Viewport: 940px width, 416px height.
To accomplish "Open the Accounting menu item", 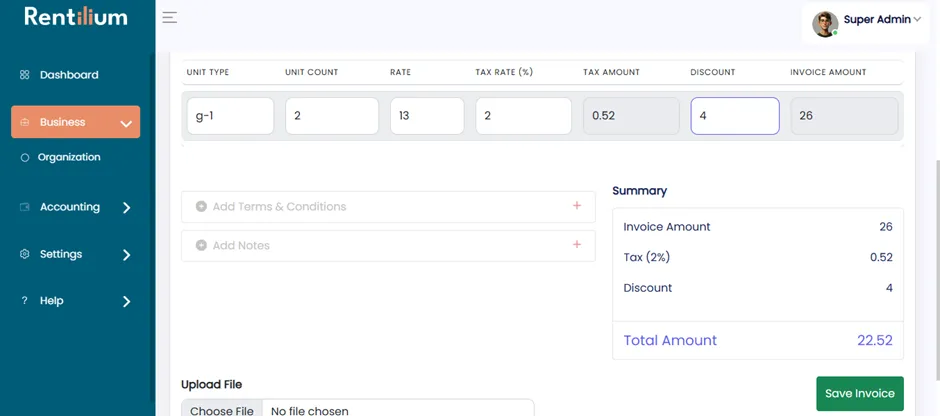I will tap(70, 207).
